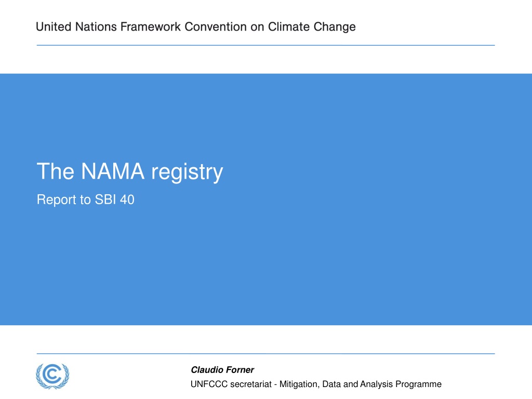Click the word 'registry' in the title
The width and height of the screenshot is (532, 399).
pyautogui.click(x=187, y=172)
